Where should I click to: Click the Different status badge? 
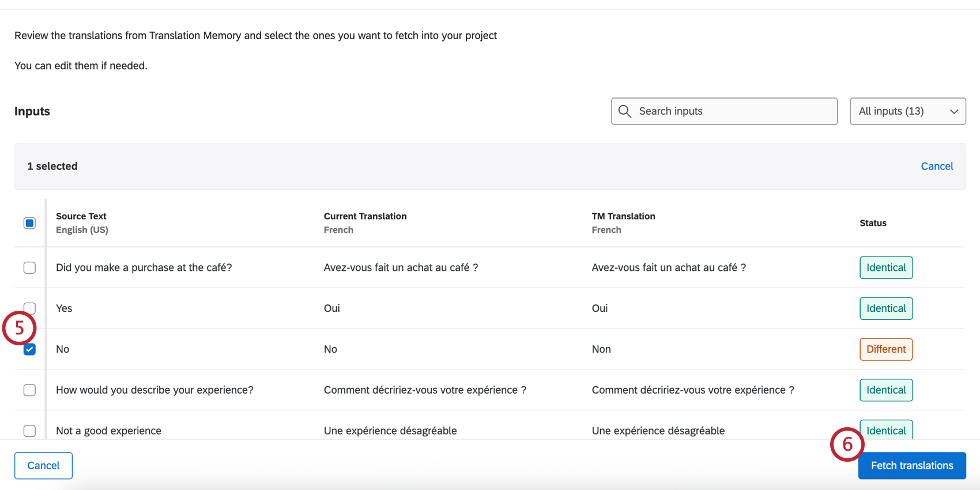pyautogui.click(x=885, y=349)
